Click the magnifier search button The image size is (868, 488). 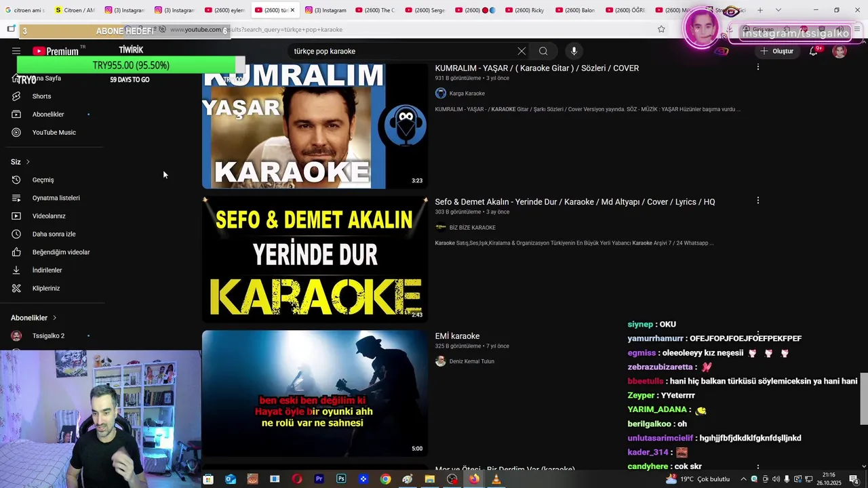click(x=543, y=51)
